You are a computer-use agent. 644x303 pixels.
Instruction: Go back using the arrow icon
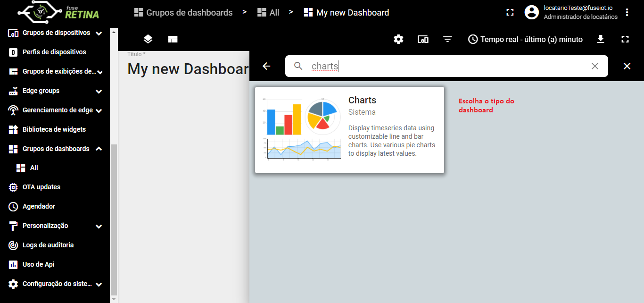pos(266,66)
